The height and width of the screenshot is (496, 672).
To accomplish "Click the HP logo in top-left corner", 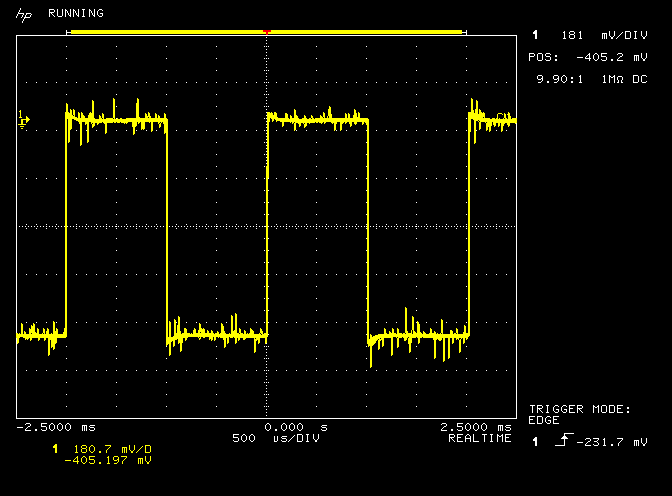I will [x=23, y=14].
